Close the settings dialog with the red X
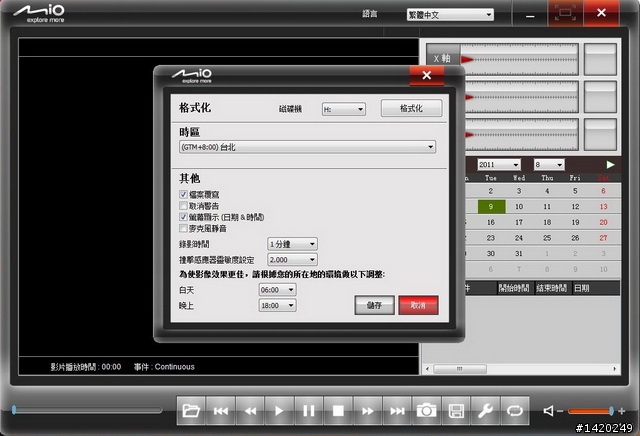The image size is (640, 436). coord(427,75)
